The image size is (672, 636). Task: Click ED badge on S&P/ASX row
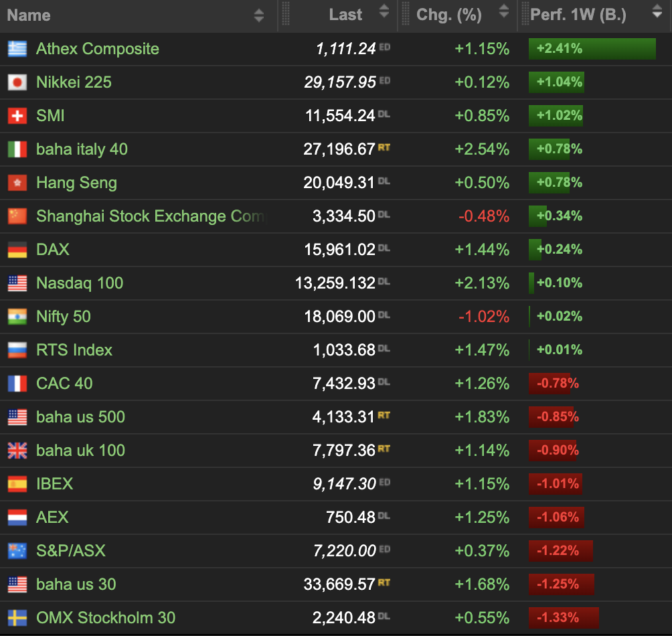(x=384, y=549)
